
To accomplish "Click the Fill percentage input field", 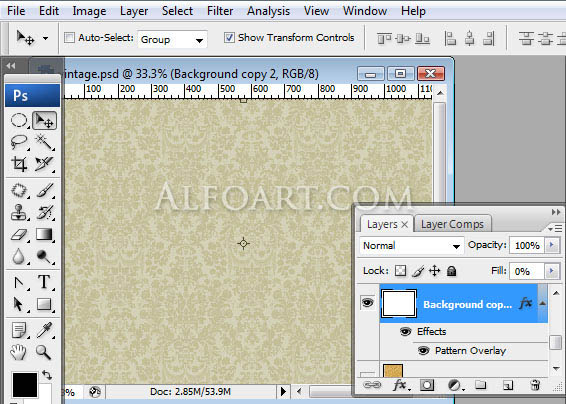I will coord(526,271).
